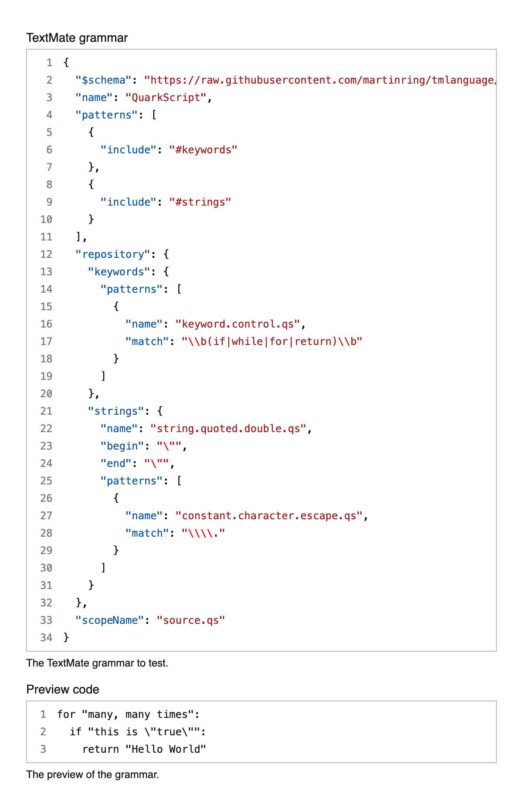Place cursor on "QuarkScript" name value
Image resolution: width=523 pixels, height=812 pixels.
pyautogui.click(x=166, y=98)
